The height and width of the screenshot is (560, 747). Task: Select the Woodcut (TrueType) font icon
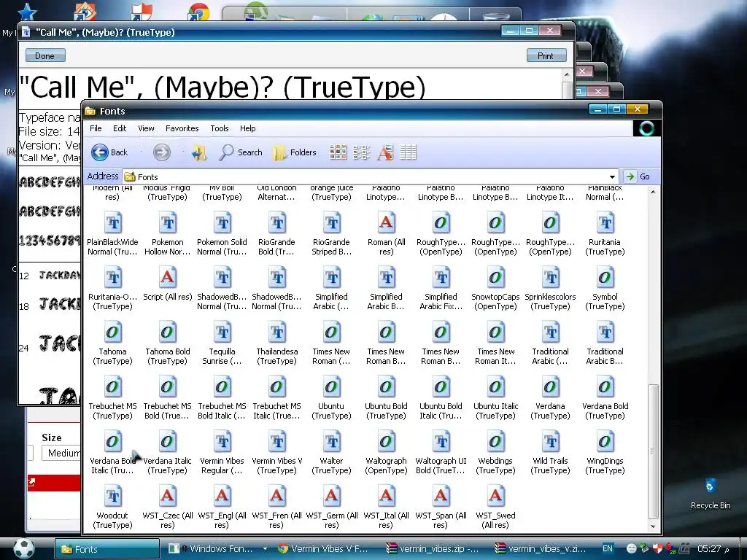tap(112, 497)
